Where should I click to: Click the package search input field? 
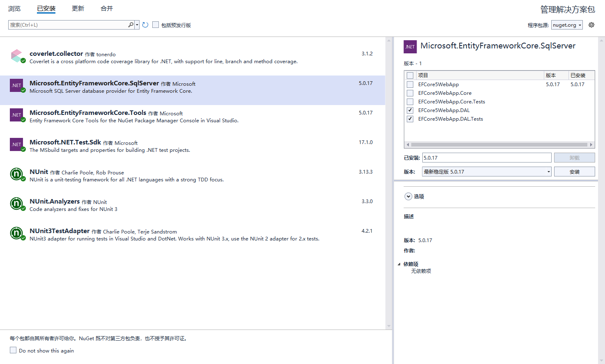[68, 25]
